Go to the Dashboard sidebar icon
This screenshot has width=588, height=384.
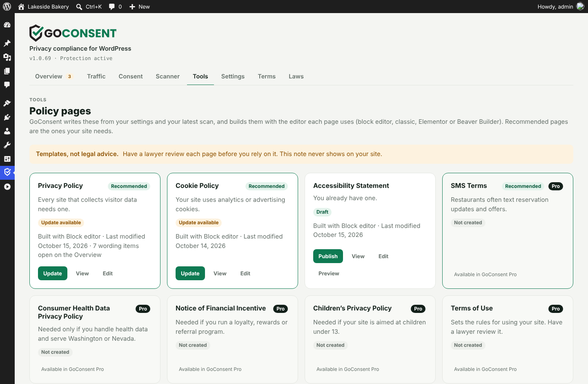7,25
